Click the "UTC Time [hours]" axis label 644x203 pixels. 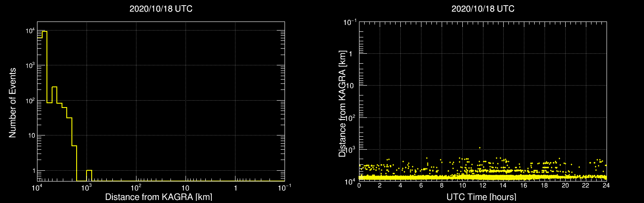pyautogui.click(x=482, y=197)
